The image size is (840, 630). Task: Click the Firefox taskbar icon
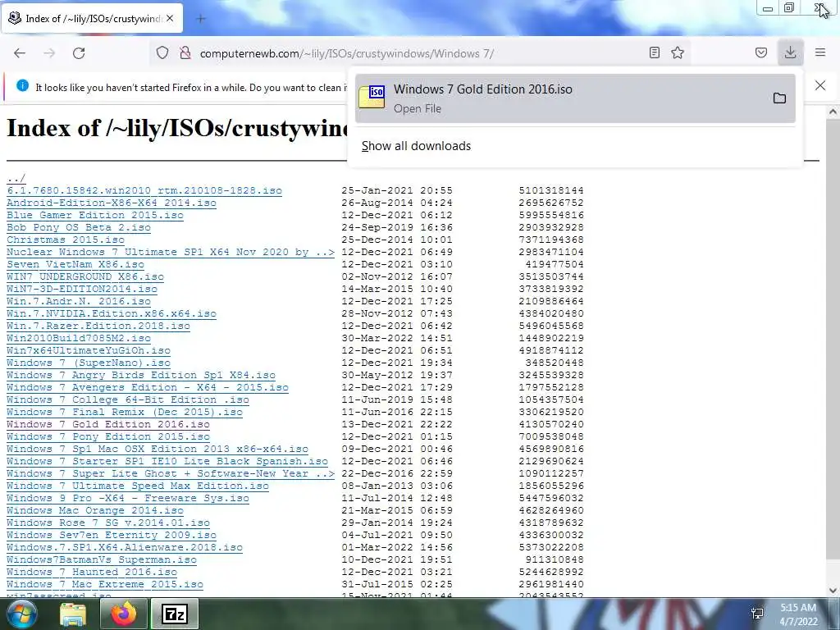(x=124, y=614)
